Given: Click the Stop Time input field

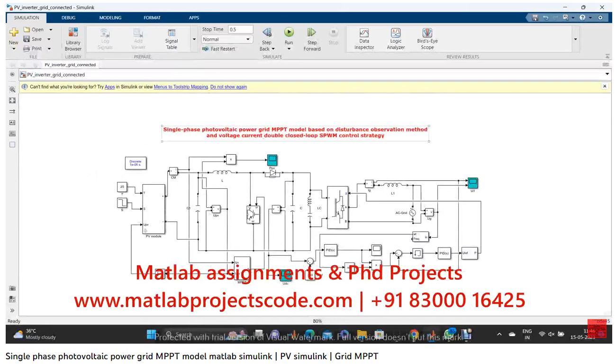Looking at the screenshot, I should pyautogui.click(x=240, y=29).
